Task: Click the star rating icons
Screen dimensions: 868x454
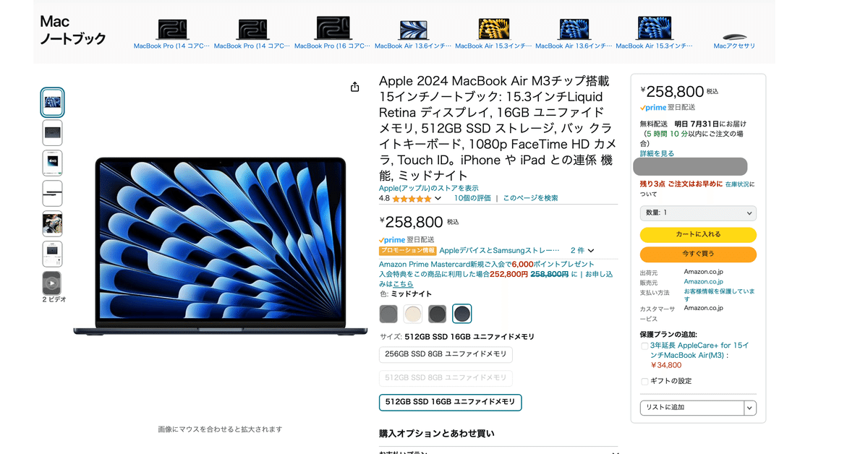Action: pos(412,198)
